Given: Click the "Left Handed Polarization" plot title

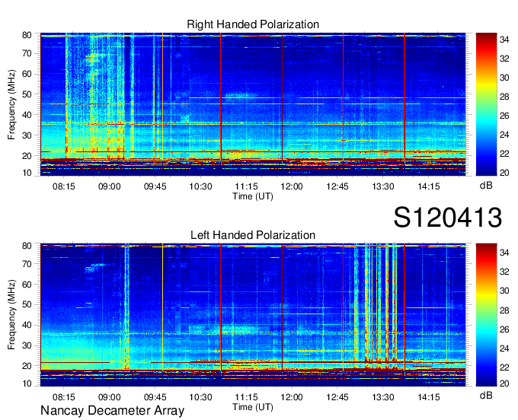Looking at the screenshot, I should [253, 235].
